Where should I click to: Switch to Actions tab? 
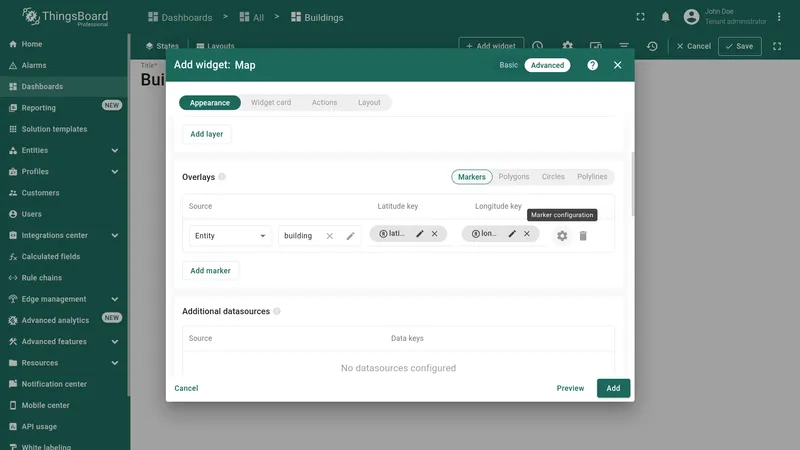[x=324, y=103]
